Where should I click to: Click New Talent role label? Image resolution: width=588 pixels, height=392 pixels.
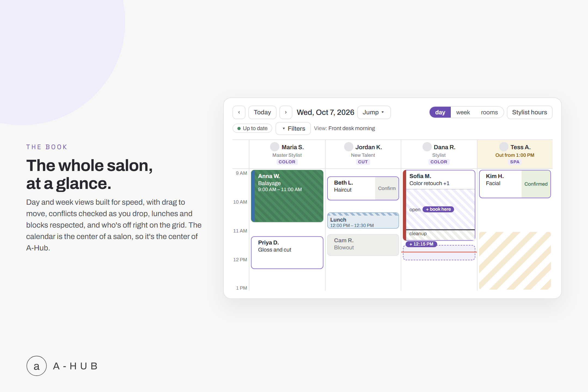click(363, 155)
